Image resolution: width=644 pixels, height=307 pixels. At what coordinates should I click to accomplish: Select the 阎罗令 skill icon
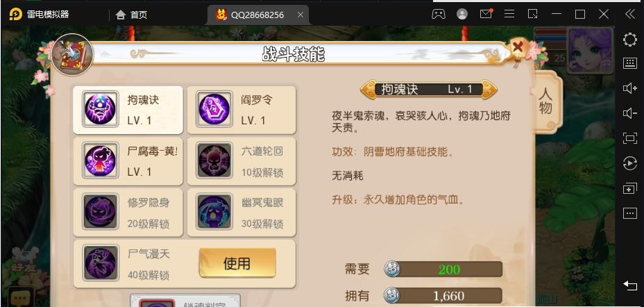click(214, 109)
